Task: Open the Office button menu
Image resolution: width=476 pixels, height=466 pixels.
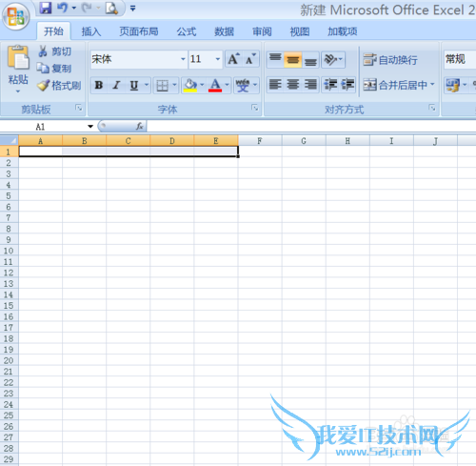Action: 16,16
